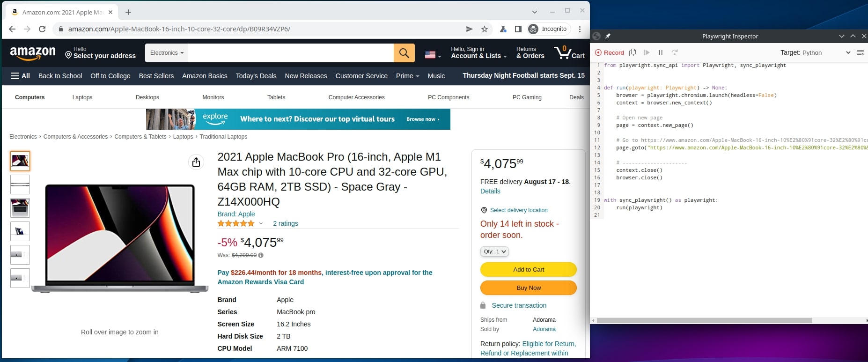
Task: Click the orange search magnifier button
Action: tap(404, 53)
